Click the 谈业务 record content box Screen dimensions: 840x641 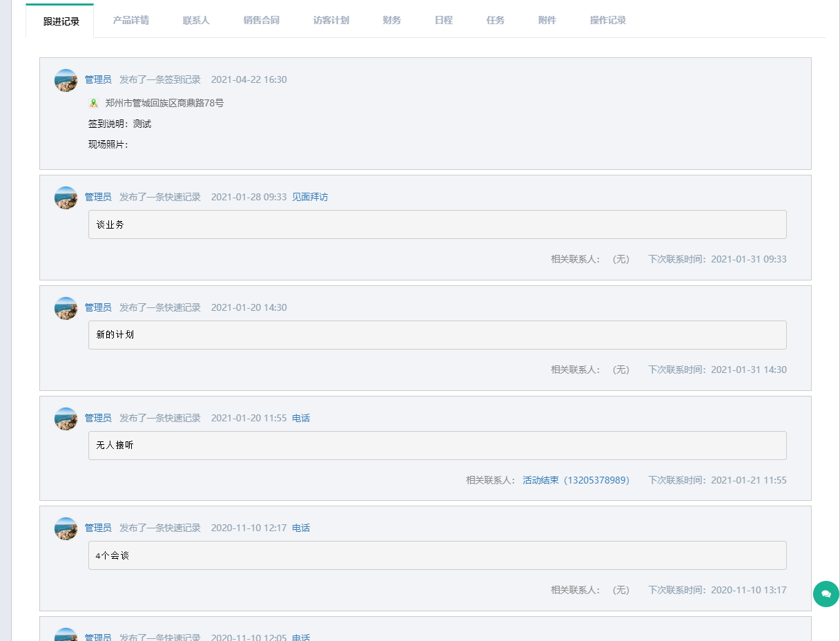(437, 224)
